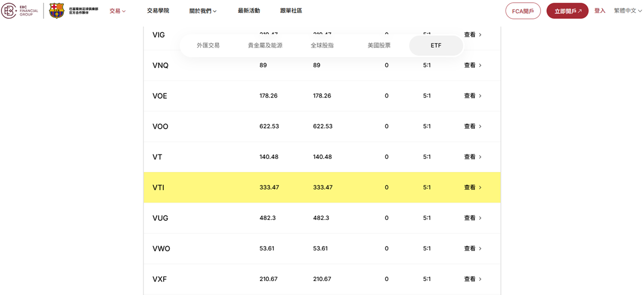Open 跟單社區 in navigation
Viewport: 644px width, 295px height.
click(x=291, y=11)
